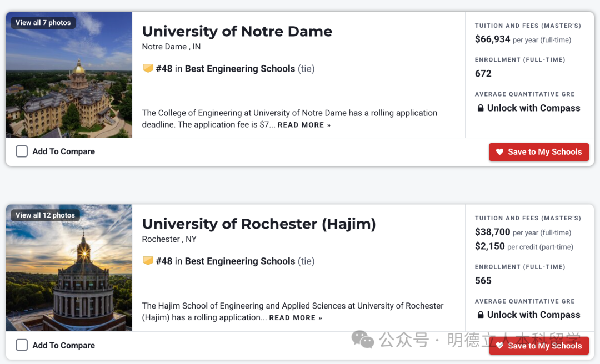Click READ MORE in Notre Dame description
Viewport: 600px width, 364px height.
304,125
